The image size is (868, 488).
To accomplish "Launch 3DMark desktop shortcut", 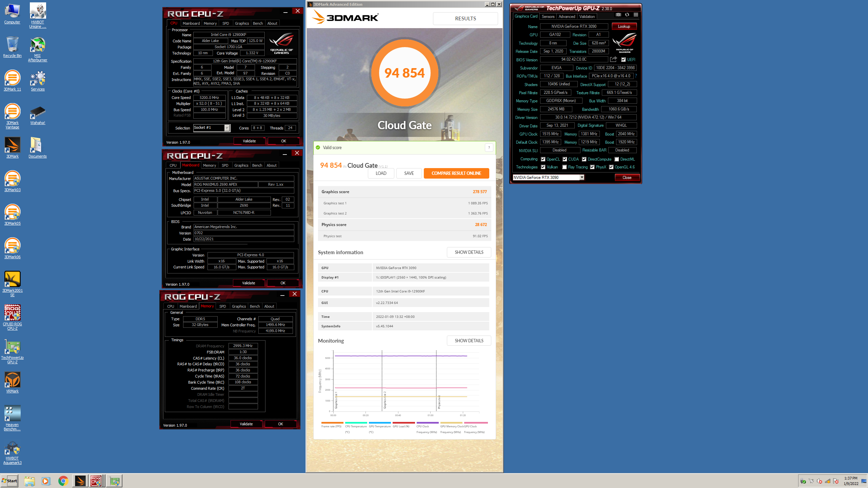I will (12, 147).
